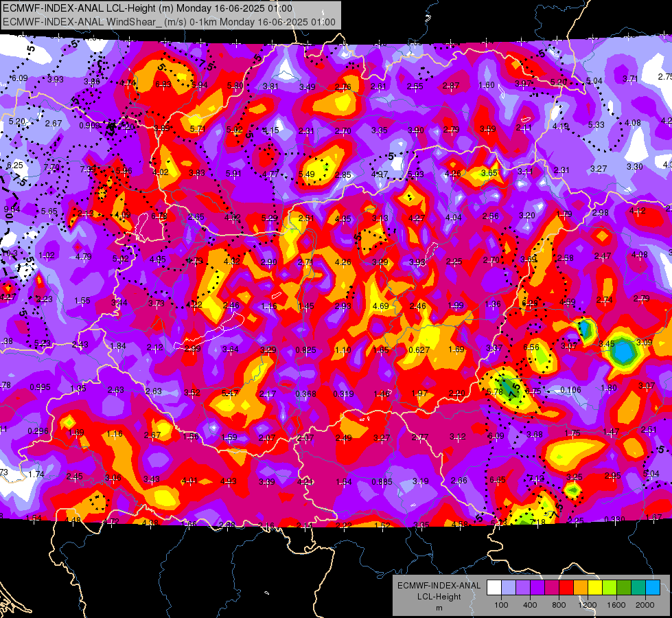Select the sky blue legend swatch
Screen dimensions: 672x618
click(x=653, y=588)
